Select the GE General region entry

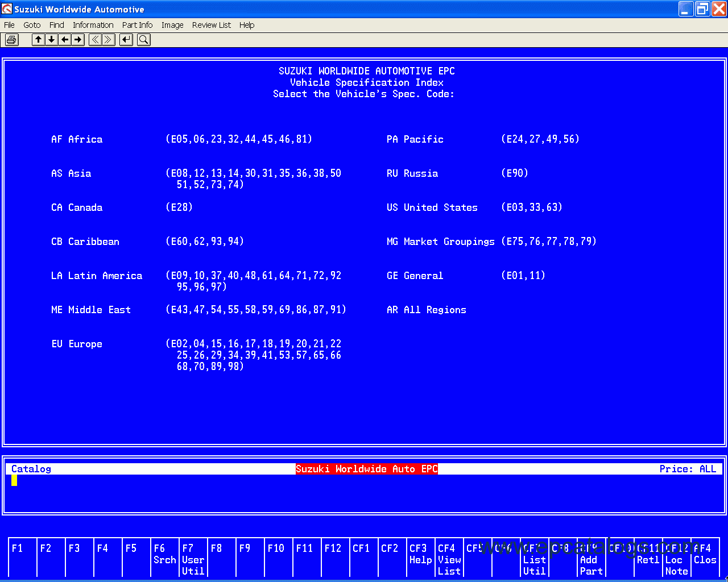[415, 276]
